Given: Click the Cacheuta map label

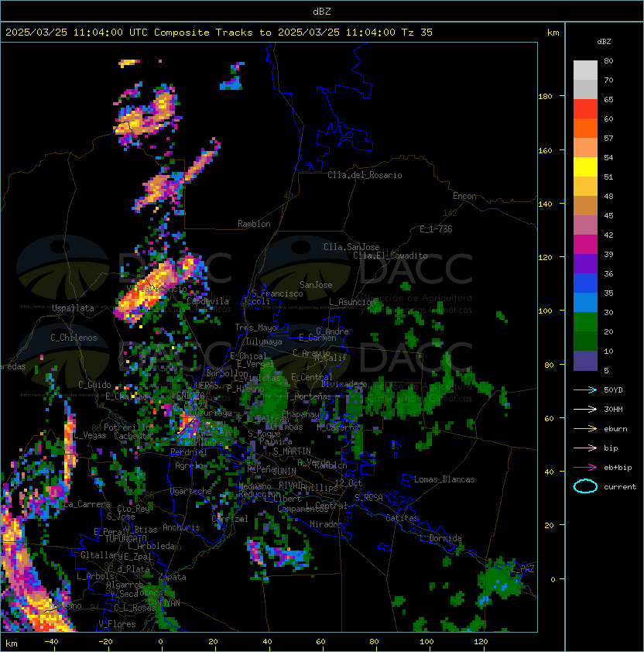Looking at the screenshot, I should [x=132, y=436].
